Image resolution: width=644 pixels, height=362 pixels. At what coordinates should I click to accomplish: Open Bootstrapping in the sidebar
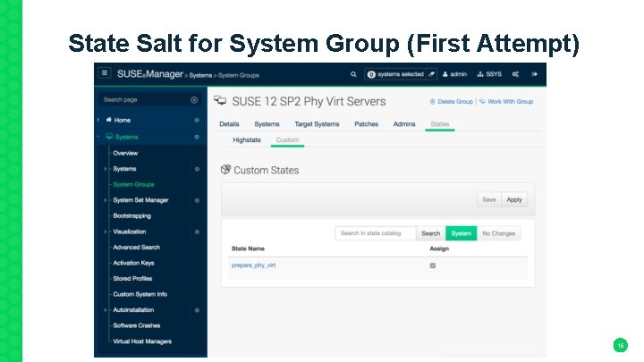click(x=131, y=216)
